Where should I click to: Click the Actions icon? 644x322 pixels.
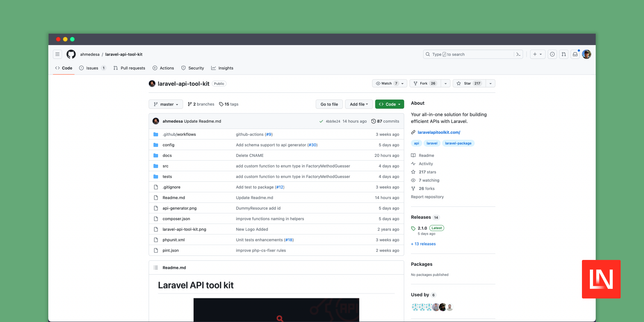155,68
